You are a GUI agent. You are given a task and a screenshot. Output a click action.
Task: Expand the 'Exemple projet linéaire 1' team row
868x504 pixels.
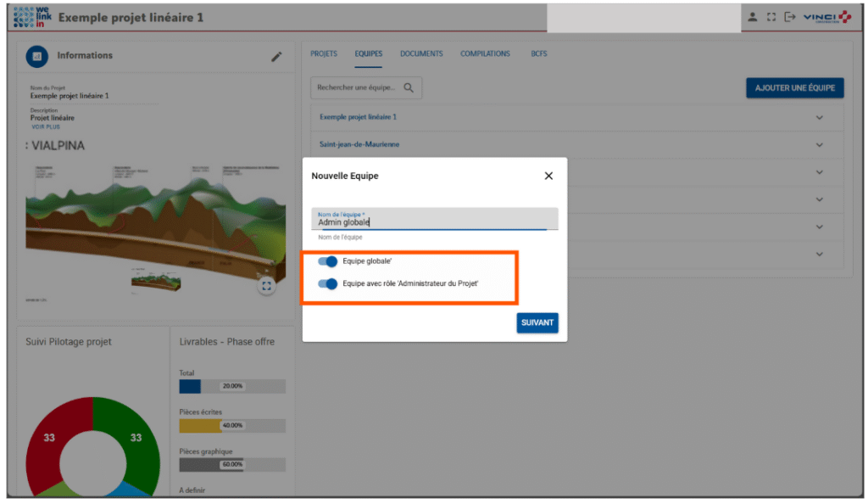[x=819, y=117]
